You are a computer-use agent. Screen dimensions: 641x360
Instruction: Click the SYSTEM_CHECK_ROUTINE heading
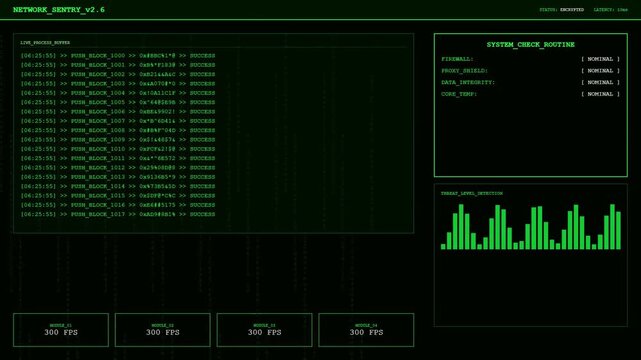pos(531,45)
